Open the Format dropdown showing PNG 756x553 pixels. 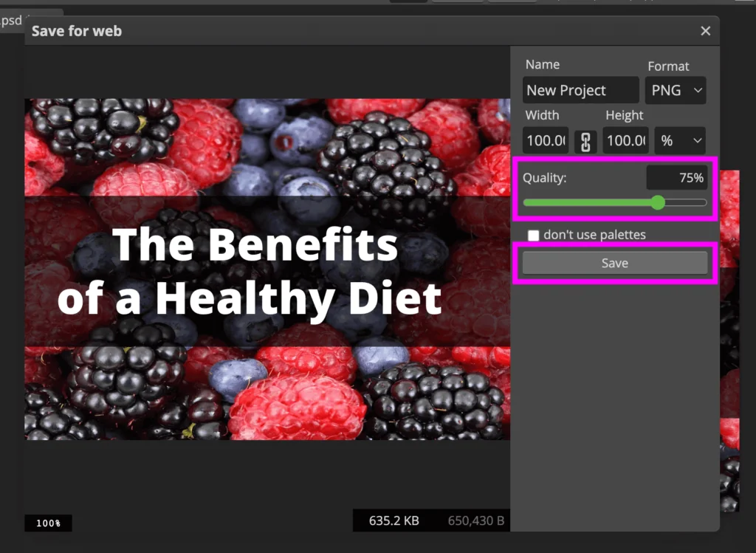676,90
